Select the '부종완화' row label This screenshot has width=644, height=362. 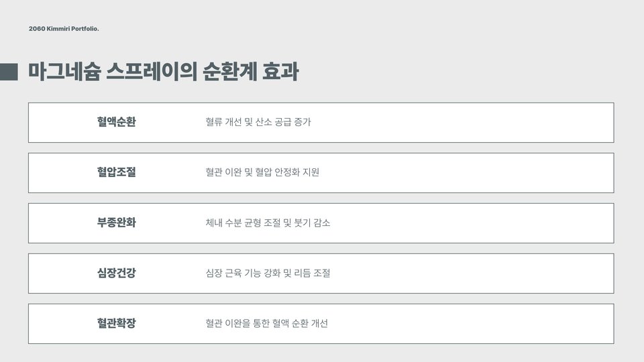[116, 223]
